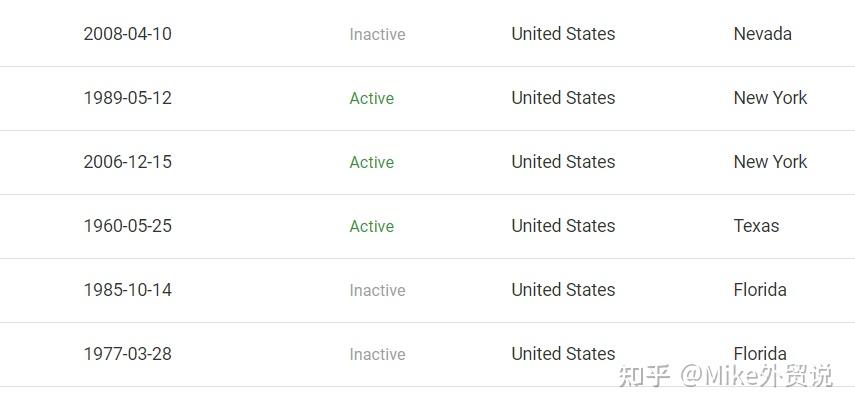Click New York in the 1989-05-12 row

point(770,98)
